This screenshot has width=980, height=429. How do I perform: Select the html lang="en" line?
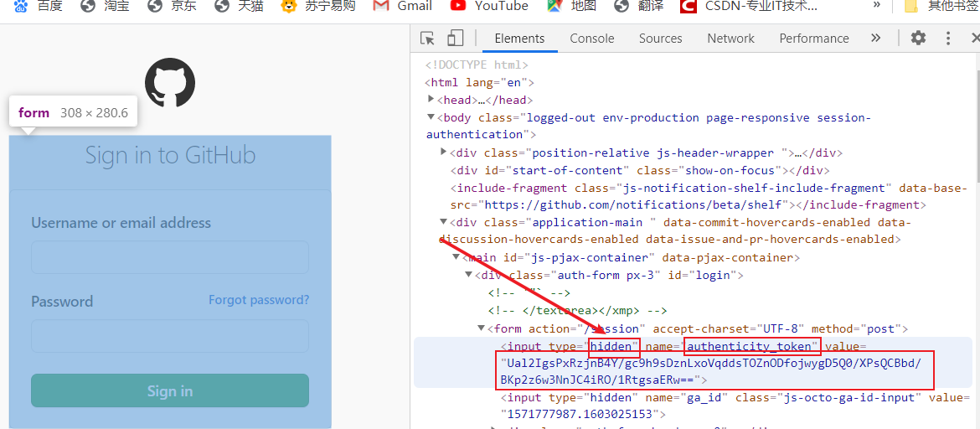tap(479, 82)
